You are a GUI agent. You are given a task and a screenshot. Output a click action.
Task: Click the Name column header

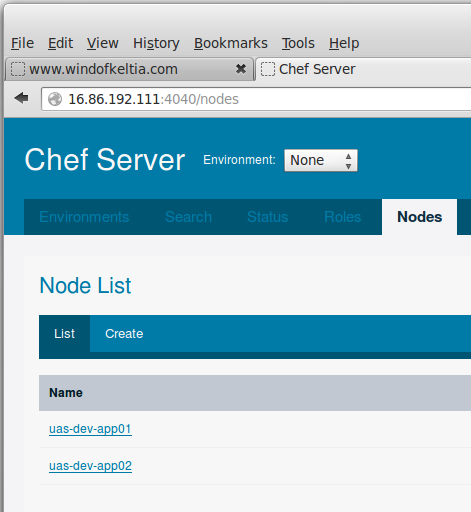point(66,393)
